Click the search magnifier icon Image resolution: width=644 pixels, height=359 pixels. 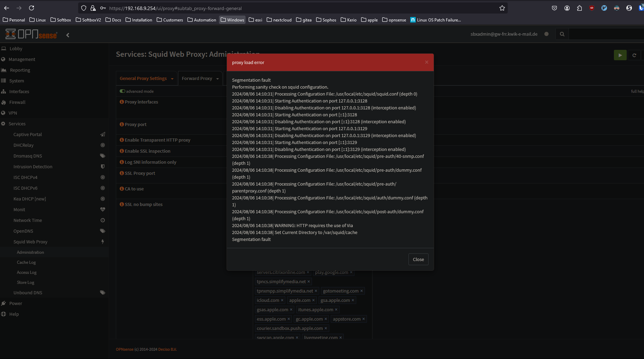(562, 34)
